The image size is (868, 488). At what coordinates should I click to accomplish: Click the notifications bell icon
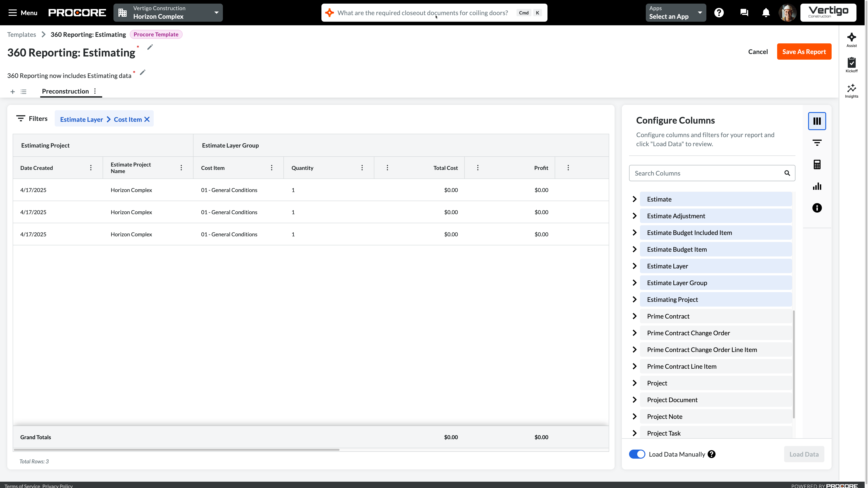click(x=766, y=13)
